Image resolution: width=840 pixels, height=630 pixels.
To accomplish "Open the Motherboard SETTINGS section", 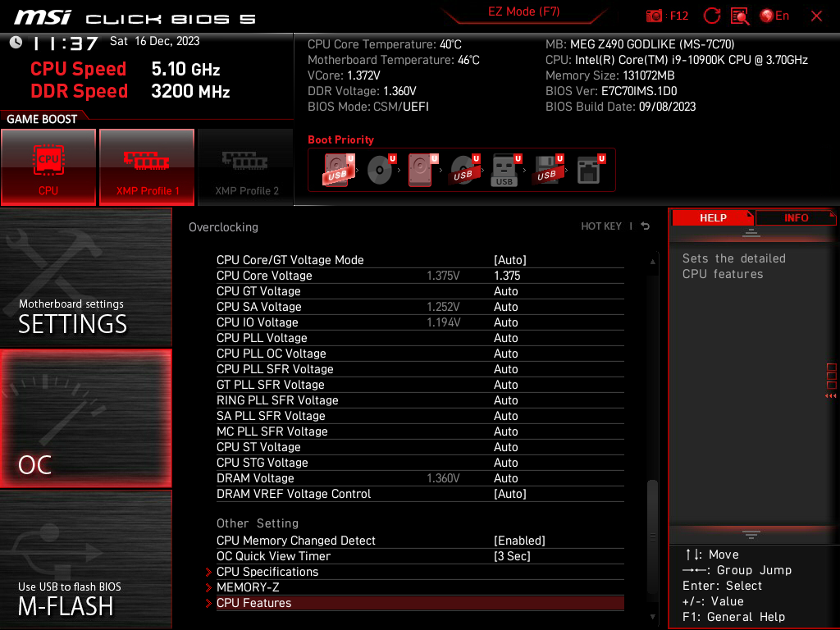I will pyautogui.click(x=85, y=277).
